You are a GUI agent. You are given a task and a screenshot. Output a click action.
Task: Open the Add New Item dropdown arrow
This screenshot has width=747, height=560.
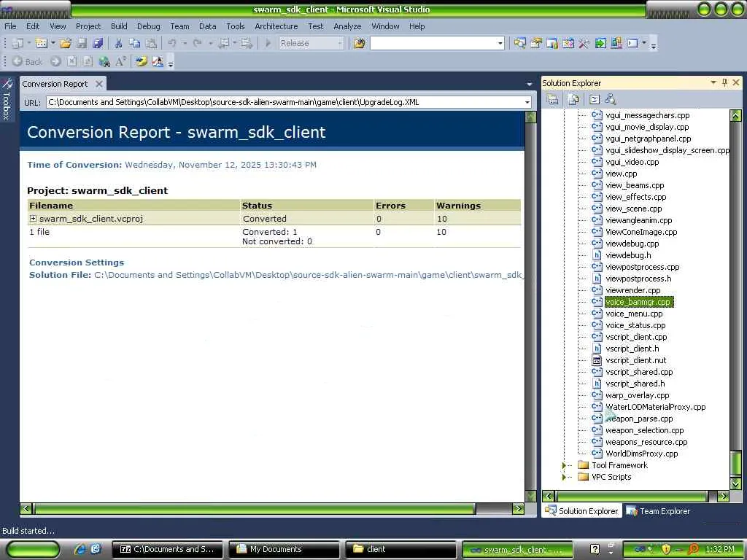(53, 43)
